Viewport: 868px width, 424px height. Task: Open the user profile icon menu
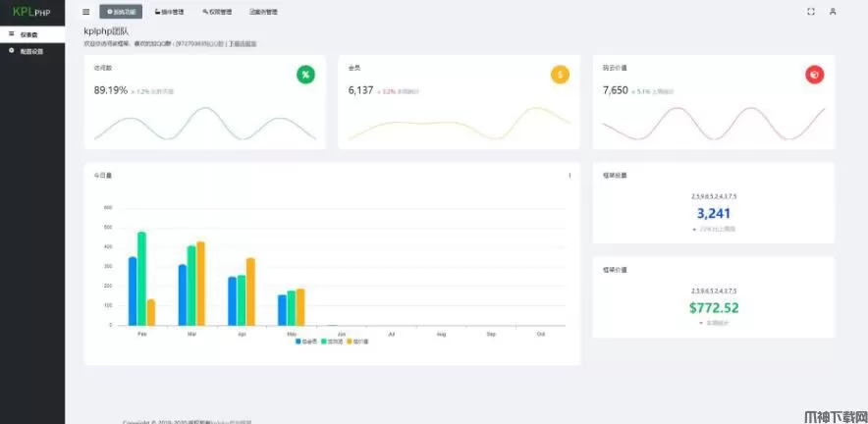833,12
